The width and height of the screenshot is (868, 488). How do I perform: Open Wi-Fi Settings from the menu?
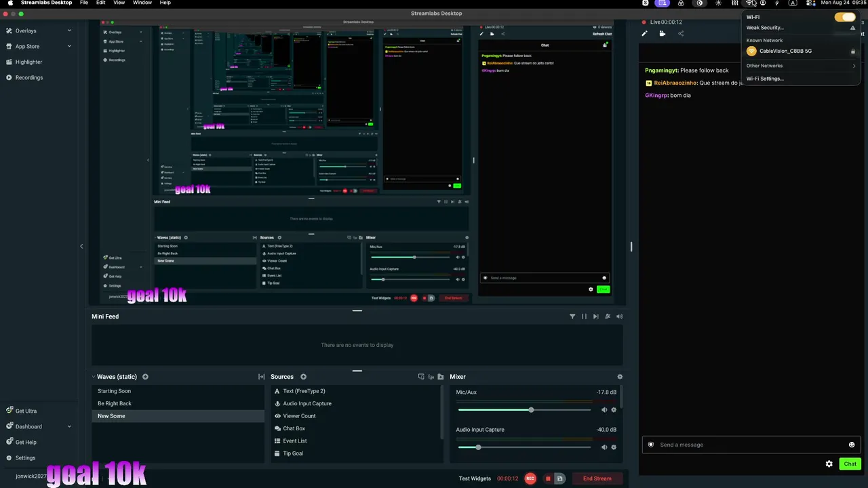[765, 79]
